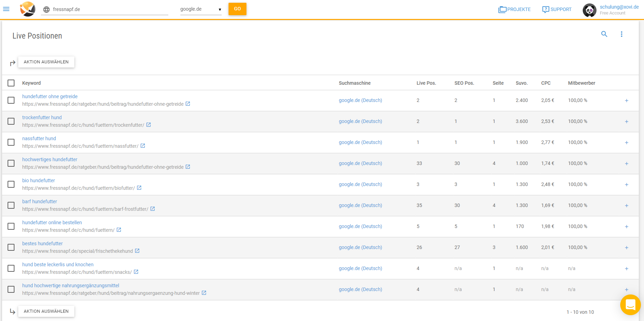Click the fressnapf.de/c/hund/fuettern/ URL text
This screenshot has height=321, width=644.
pyautogui.click(x=68, y=230)
